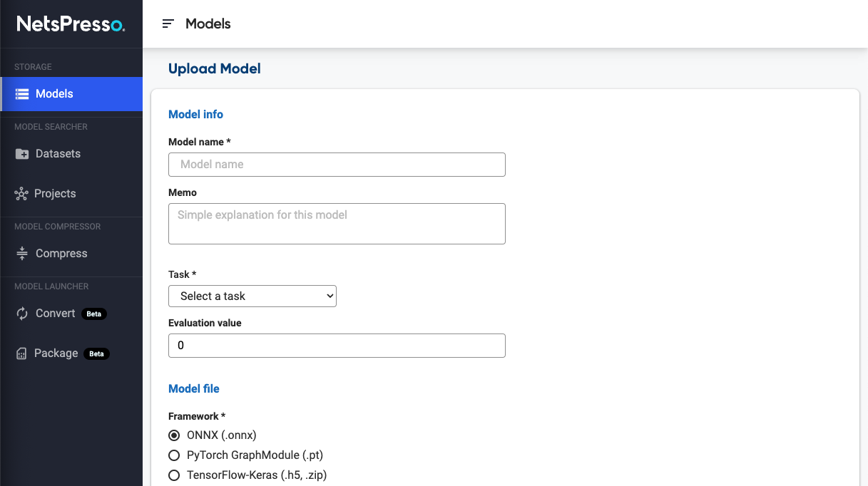Click the Model file section title
The width and height of the screenshot is (868, 486).
194,389
